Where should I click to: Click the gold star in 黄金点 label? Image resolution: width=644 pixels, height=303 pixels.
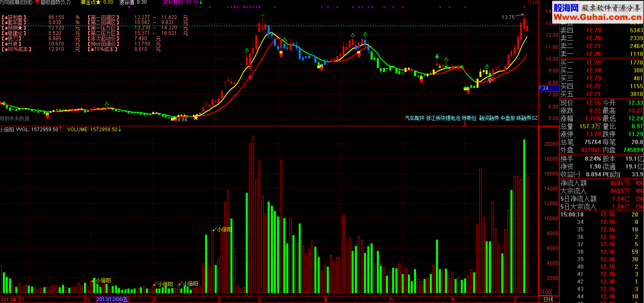98,2
